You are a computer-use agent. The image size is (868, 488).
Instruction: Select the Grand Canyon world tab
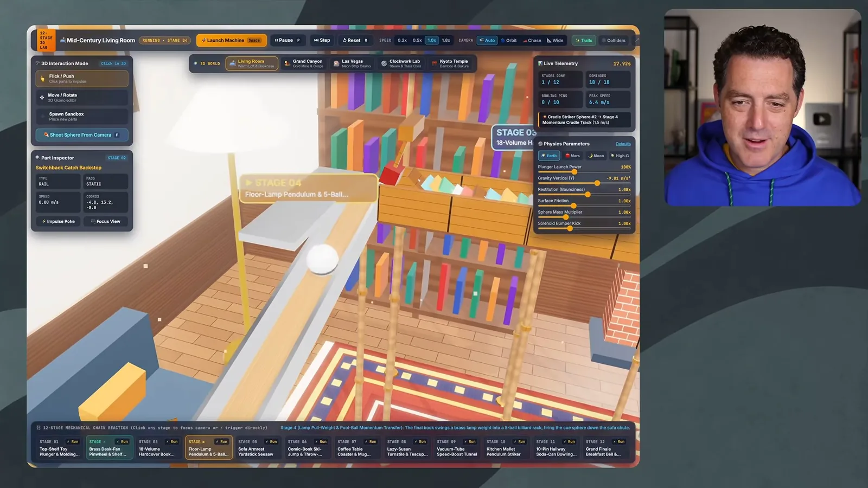point(304,63)
